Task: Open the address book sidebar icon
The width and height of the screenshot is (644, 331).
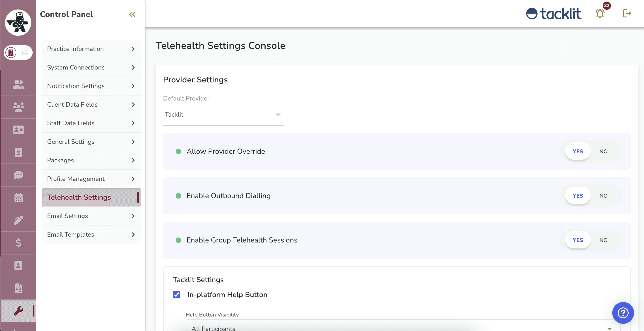Action: click(x=19, y=266)
